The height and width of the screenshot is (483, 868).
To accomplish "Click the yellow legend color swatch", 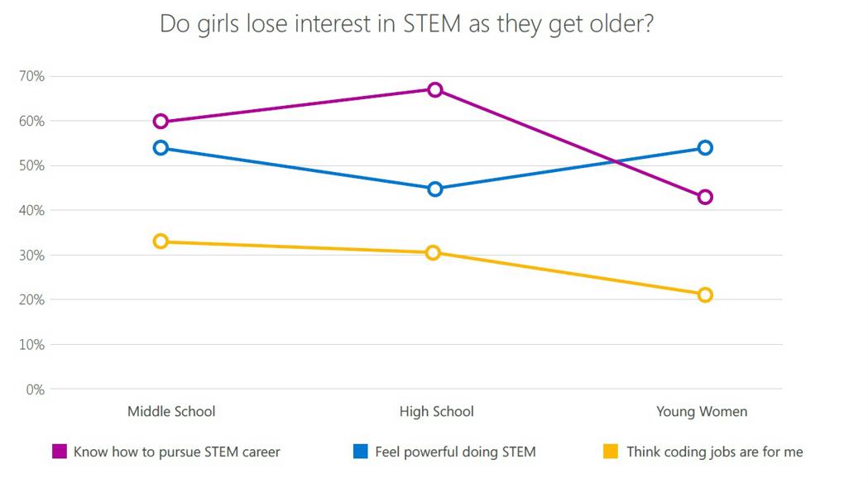I will [611, 452].
